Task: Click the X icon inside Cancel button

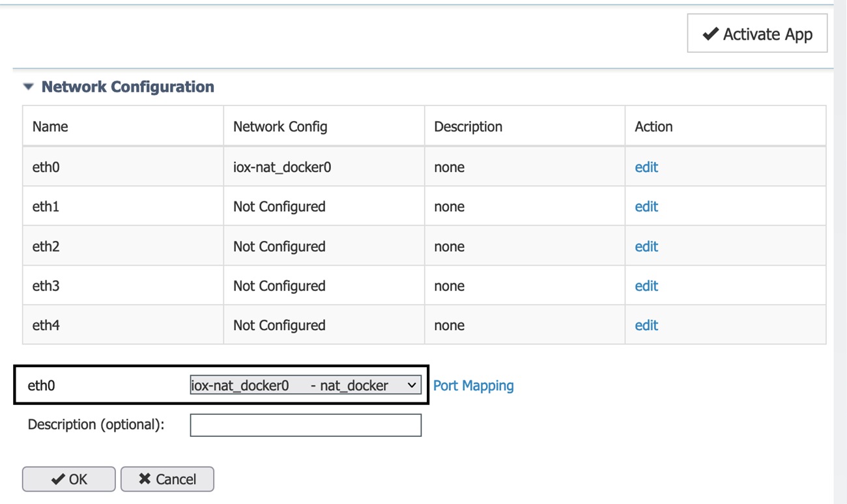Action: coord(145,479)
